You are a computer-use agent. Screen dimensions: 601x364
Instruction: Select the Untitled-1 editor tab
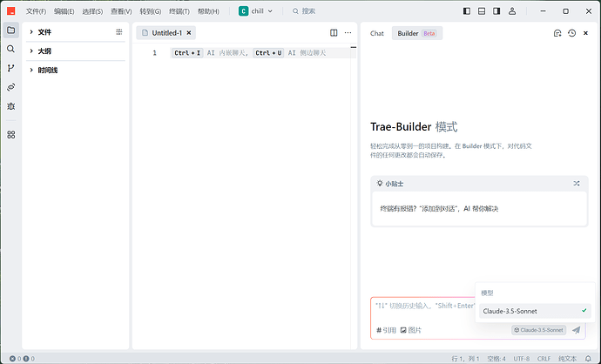click(166, 33)
